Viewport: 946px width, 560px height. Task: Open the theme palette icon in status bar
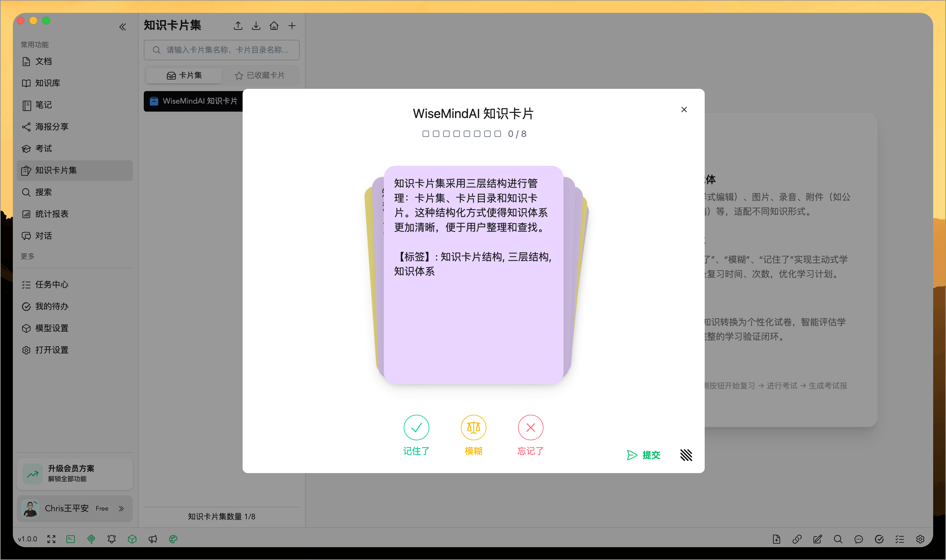coord(173,539)
